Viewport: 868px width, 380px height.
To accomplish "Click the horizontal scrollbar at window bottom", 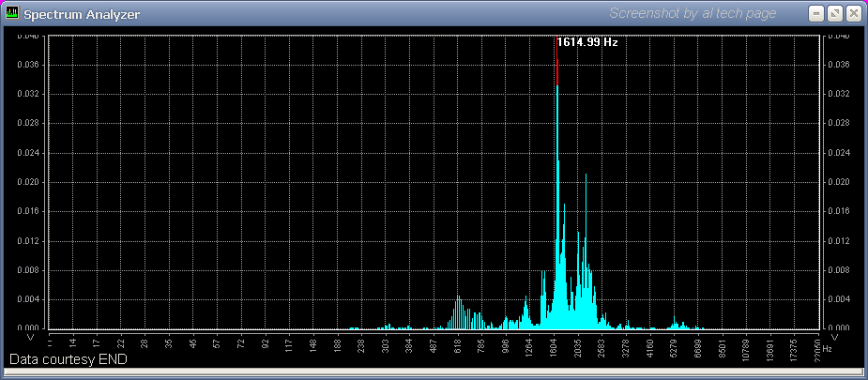I will coord(434,372).
